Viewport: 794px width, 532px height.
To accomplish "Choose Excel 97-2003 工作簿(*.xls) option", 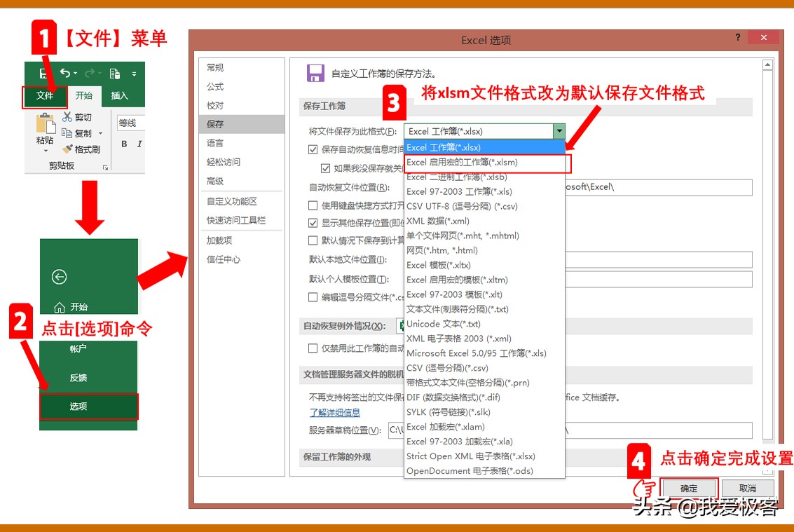I will (485, 191).
